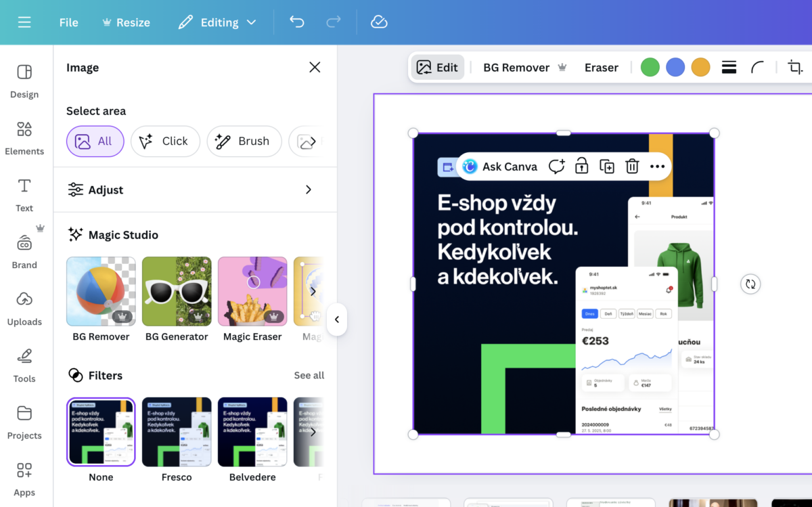Open the Uploads sidebar panel
Image resolution: width=812 pixels, height=507 pixels.
pos(24,308)
